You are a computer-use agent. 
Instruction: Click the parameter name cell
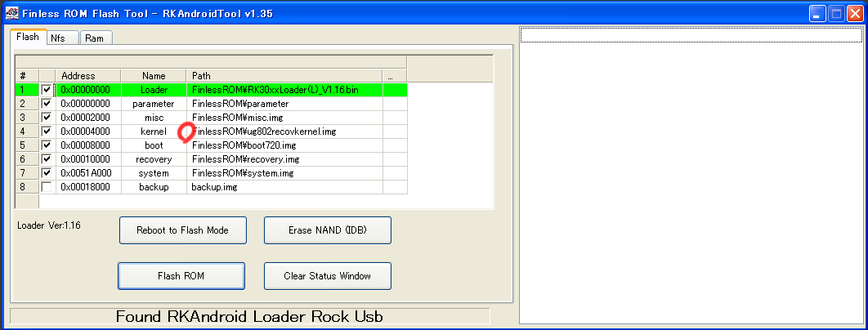(x=154, y=104)
